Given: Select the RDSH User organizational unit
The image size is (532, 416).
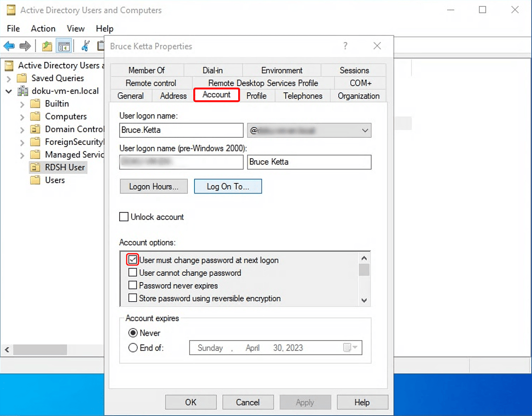Looking at the screenshot, I should click(x=64, y=167).
